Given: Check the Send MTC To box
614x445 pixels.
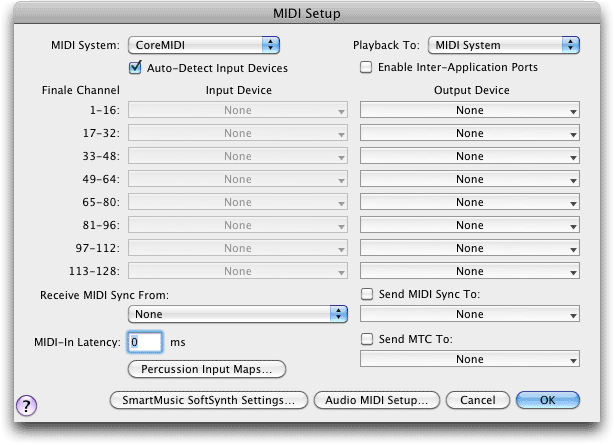Looking at the screenshot, I should 367,339.
